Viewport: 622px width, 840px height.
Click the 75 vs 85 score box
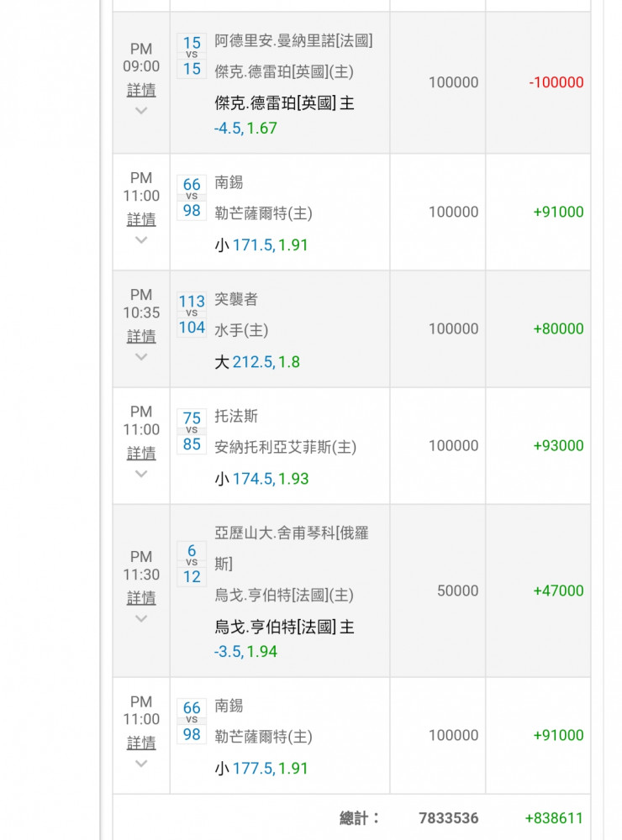[192, 431]
